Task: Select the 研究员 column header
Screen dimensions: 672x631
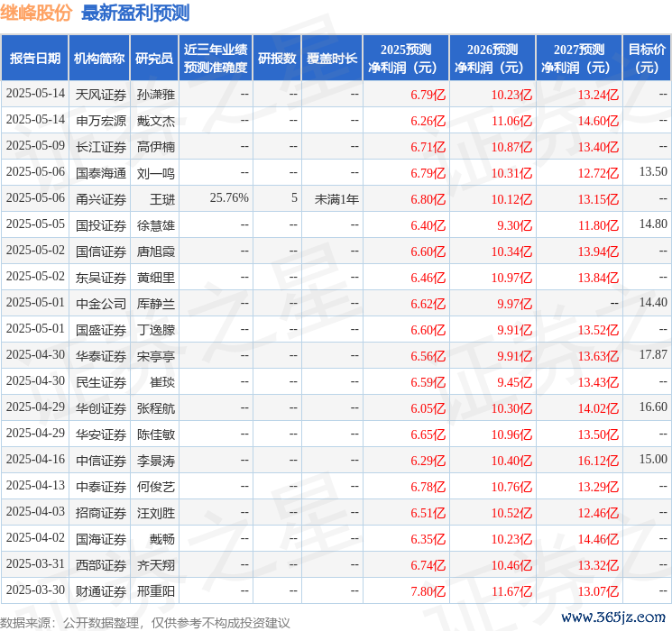Action: tap(154, 59)
